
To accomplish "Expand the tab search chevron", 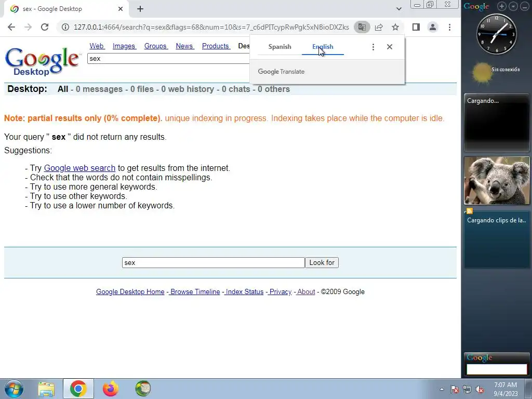I will (399, 9).
